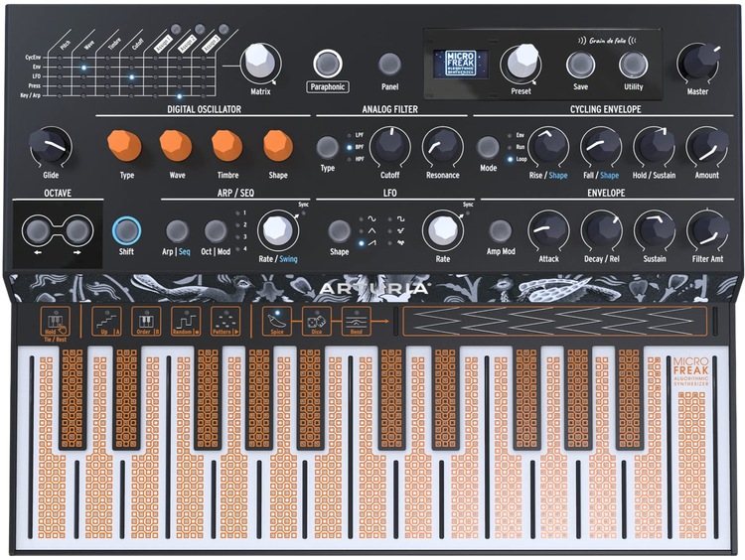The height and width of the screenshot is (560, 745).
Task: Tap the Dice icon
Action: (x=317, y=322)
